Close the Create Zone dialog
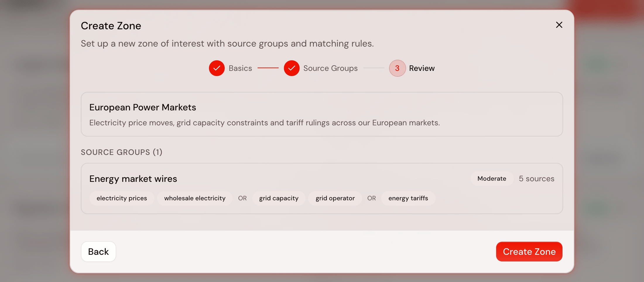The height and width of the screenshot is (282, 644). [559, 25]
